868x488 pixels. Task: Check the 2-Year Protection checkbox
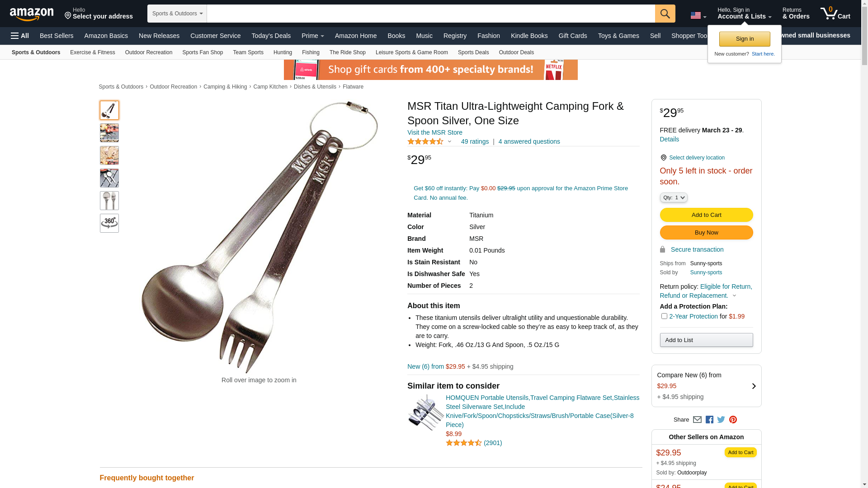664,316
